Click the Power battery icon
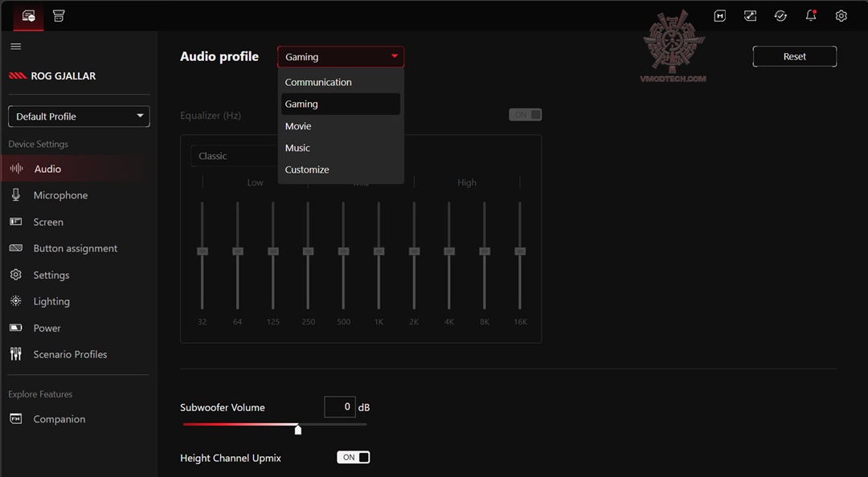Viewport: 868px width, 477px height. pos(16,328)
